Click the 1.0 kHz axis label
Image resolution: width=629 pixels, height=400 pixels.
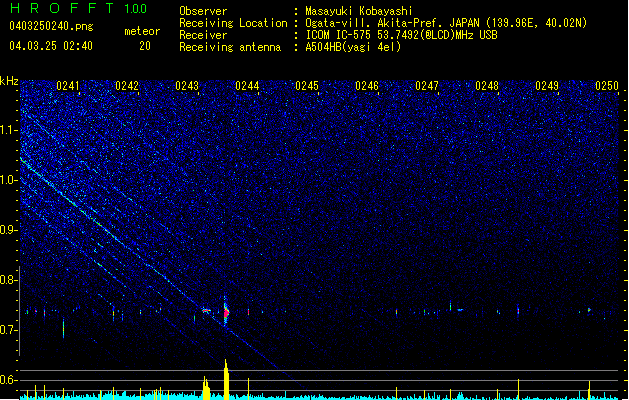point(9,180)
